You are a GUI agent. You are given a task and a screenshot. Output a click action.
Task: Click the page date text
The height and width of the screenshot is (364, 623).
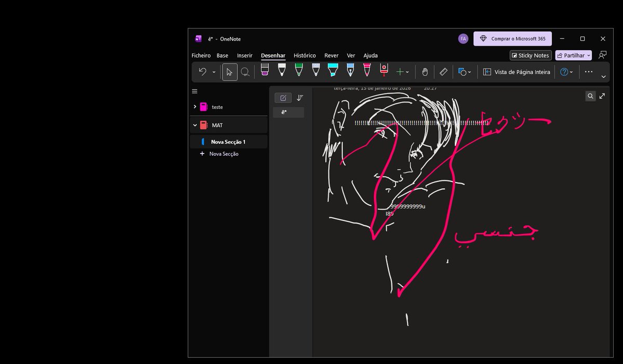(x=372, y=89)
